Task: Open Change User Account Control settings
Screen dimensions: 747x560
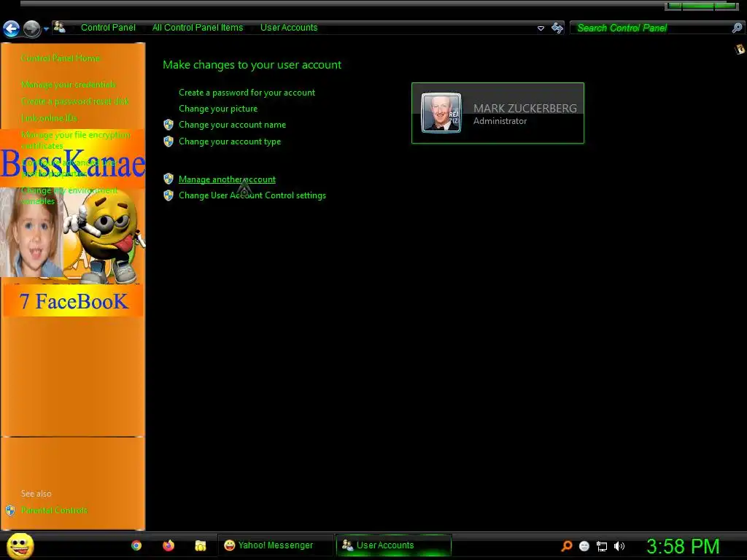Action: 252,195
